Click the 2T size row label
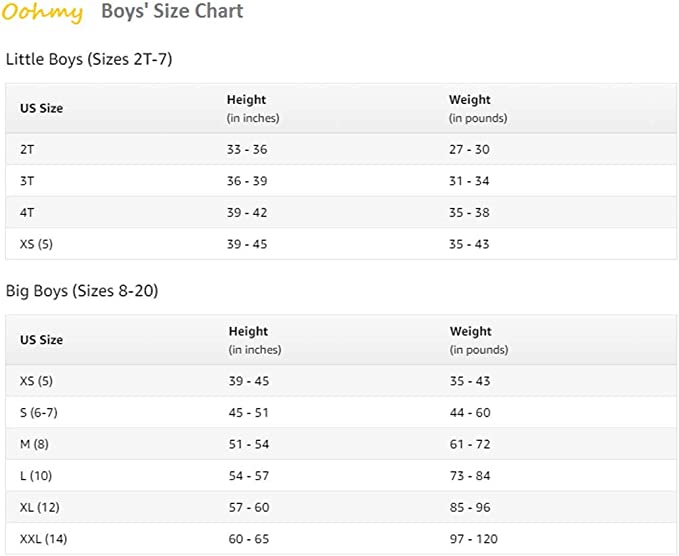 (28, 149)
